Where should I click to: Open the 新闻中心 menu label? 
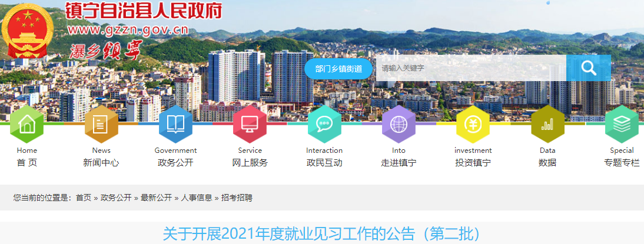[x=101, y=163]
